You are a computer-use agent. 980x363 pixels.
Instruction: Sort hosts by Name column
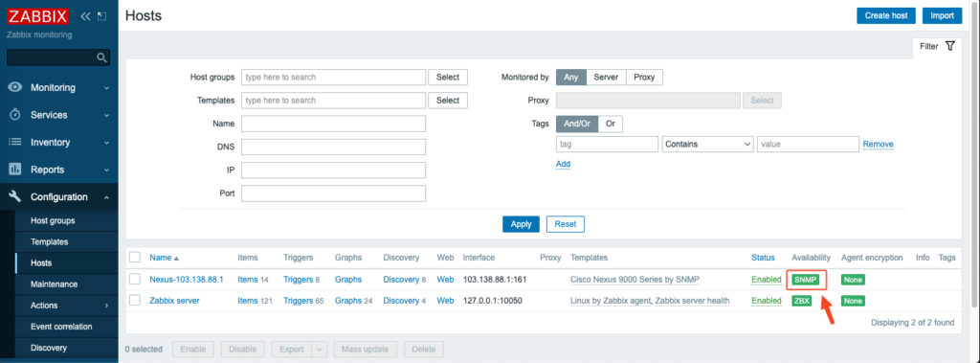click(165, 258)
